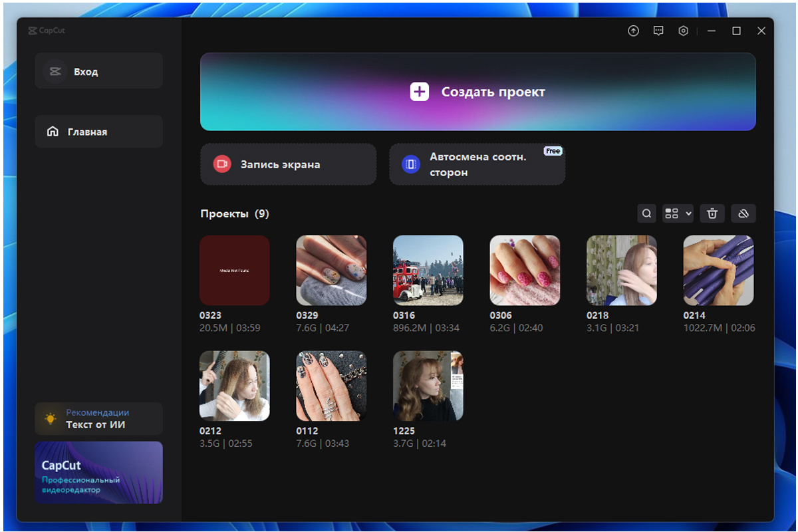Open project 0218 thumbnail
This screenshot has height=532, width=798.
(622, 270)
